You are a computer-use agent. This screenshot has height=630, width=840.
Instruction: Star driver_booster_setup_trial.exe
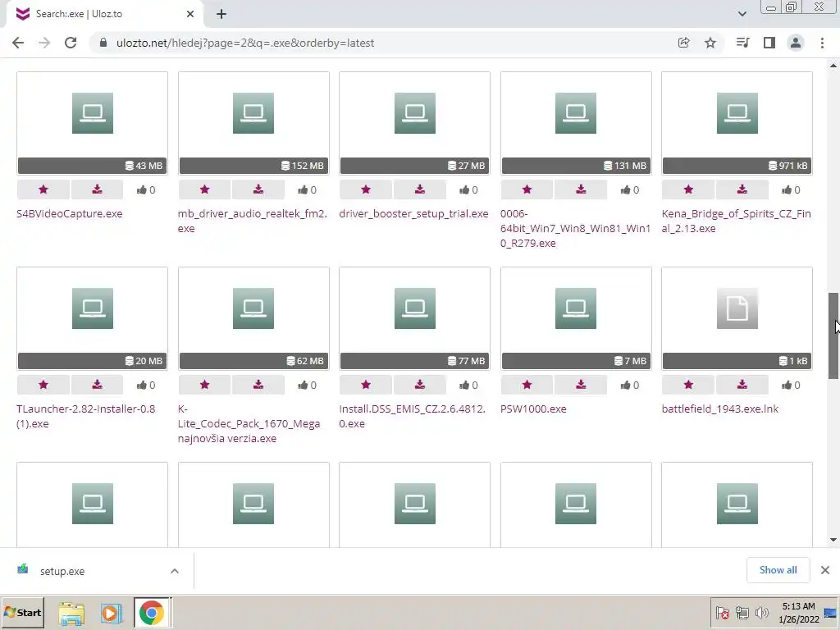point(366,189)
